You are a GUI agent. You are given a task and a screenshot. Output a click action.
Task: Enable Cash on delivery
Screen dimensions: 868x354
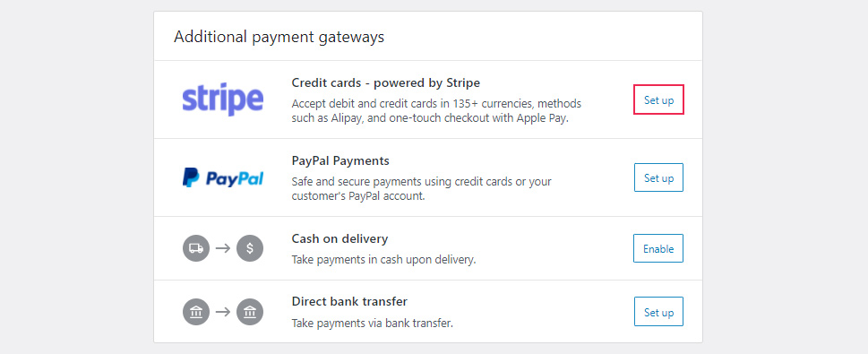point(658,249)
